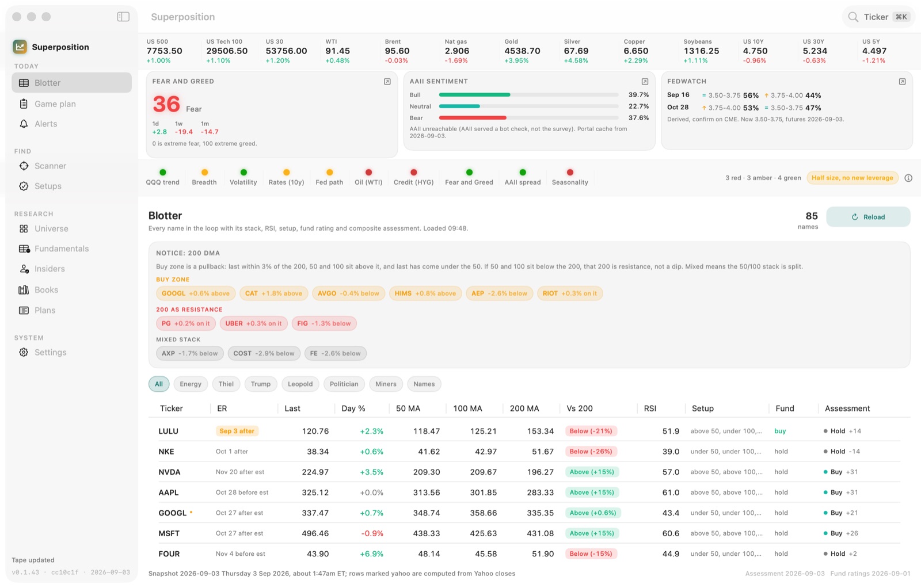Viewport: 921px width, 588px height.
Task: Toggle the Thiel filter chip
Action: 226,384
